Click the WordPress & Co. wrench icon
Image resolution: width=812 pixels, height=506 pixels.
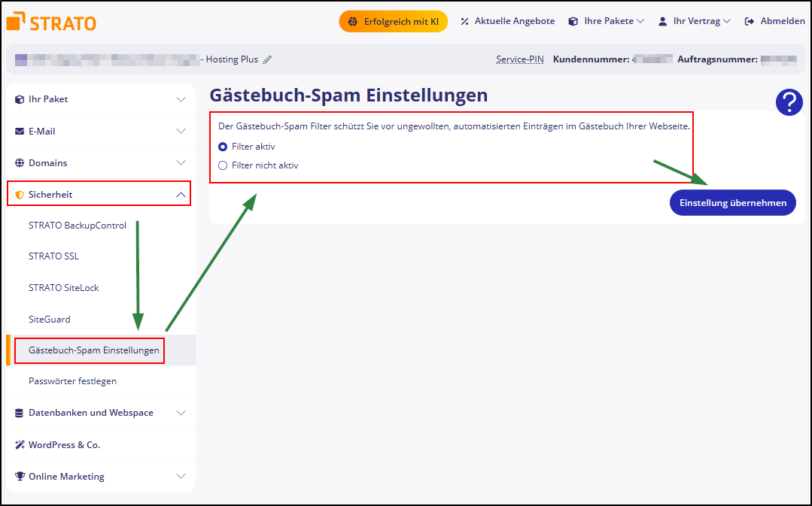point(20,444)
